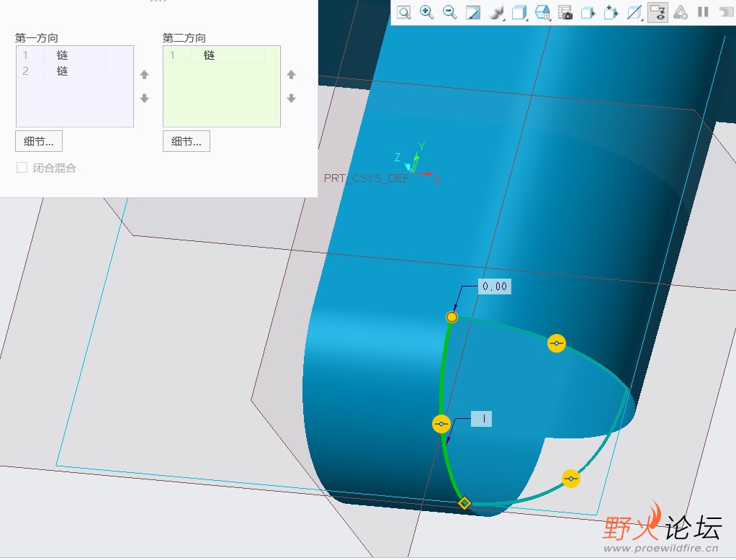Click yellow round handle at curve top
The width and height of the screenshot is (736, 560).
pos(452,317)
